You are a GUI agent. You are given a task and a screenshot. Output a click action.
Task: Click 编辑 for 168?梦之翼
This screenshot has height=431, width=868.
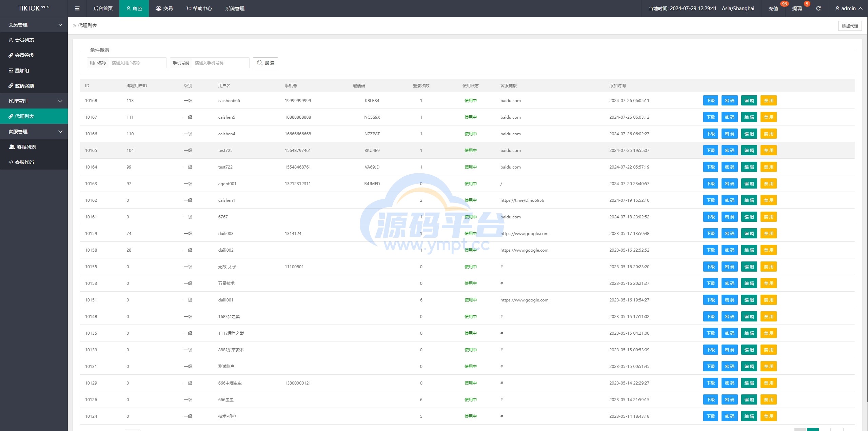pos(749,316)
